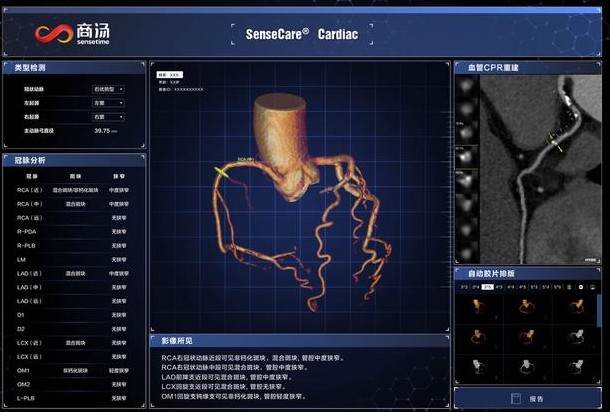This screenshot has height=412, width=610.
Task: Click the 血管CPR重建 panel header
Action: click(x=528, y=68)
